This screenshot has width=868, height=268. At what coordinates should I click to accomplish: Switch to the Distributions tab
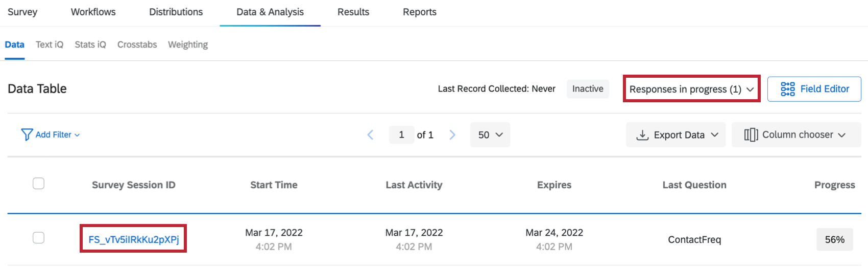point(176,12)
